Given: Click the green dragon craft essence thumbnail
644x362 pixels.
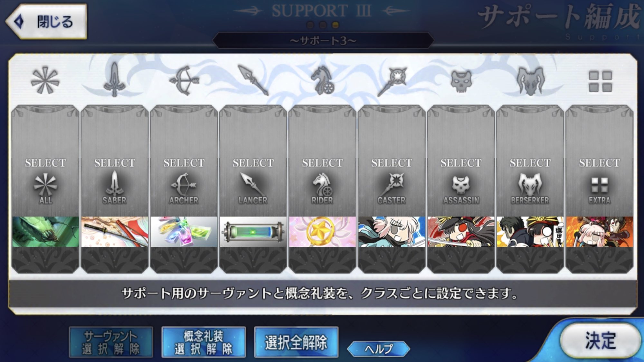Looking at the screenshot, I should [45, 232].
